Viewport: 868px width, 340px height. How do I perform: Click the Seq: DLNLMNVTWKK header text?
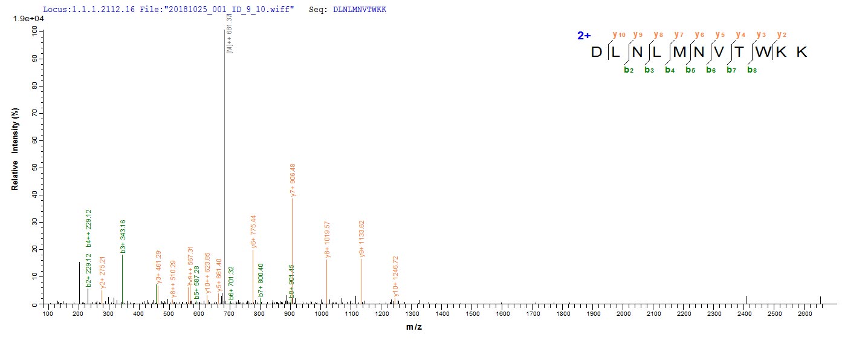click(x=351, y=10)
